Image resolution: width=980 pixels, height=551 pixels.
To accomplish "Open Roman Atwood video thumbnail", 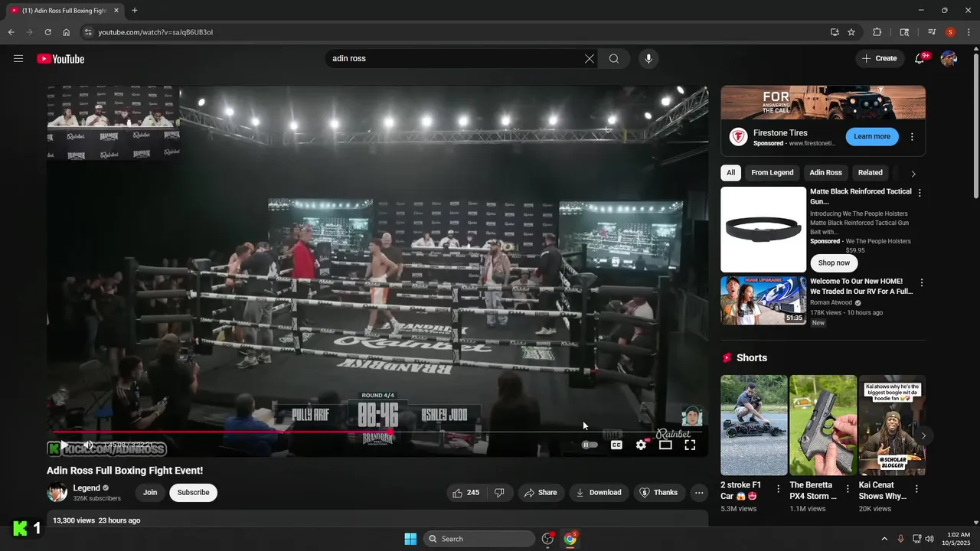I will tap(763, 301).
